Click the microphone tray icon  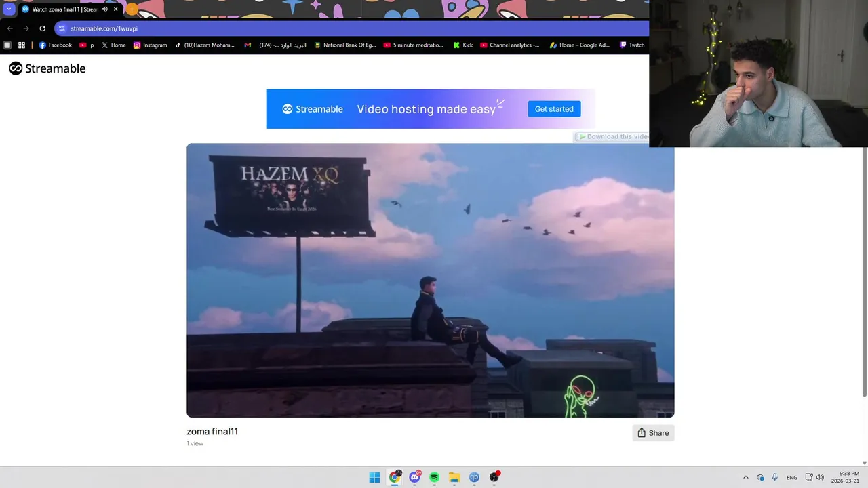(x=775, y=477)
